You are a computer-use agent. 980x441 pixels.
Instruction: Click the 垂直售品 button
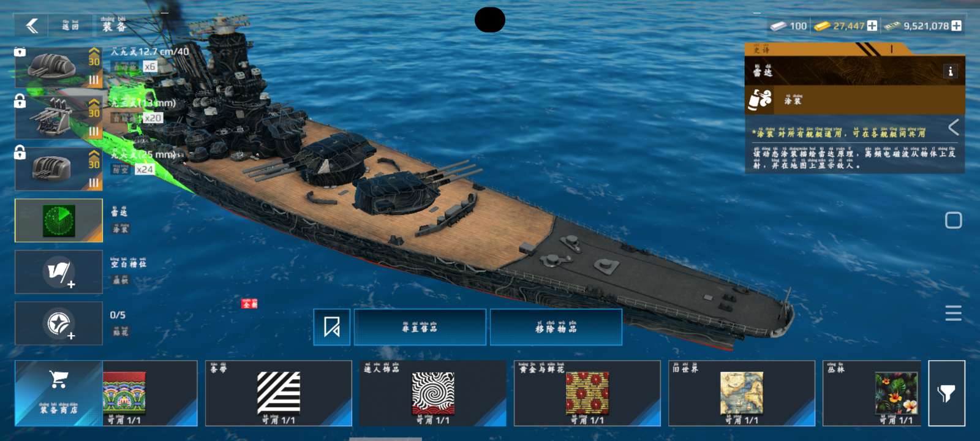[420, 327]
